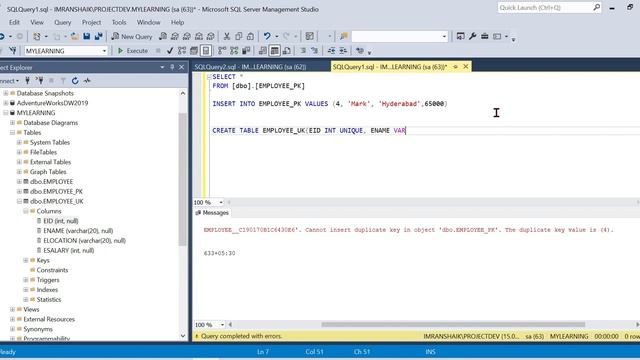Image resolution: width=640 pixels, height=360 pixels.
Task: Click the Properties wrench icon
Action: coord(473,37)
